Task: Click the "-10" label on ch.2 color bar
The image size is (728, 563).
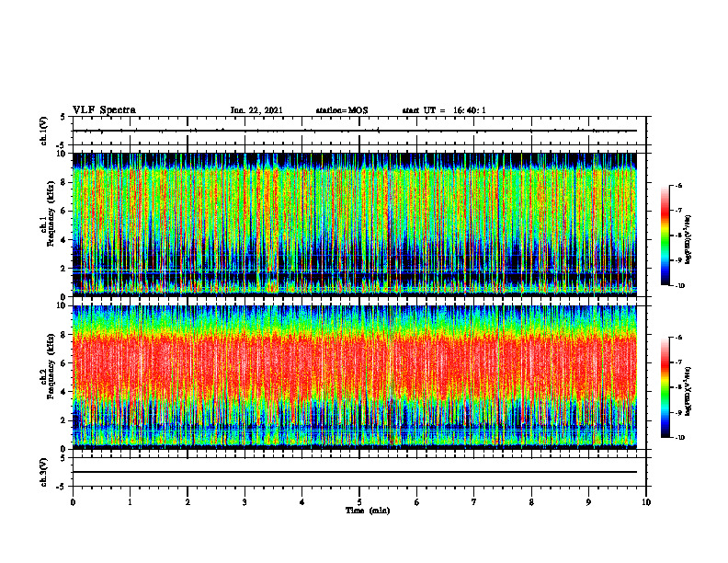Action: pos(680,438)
